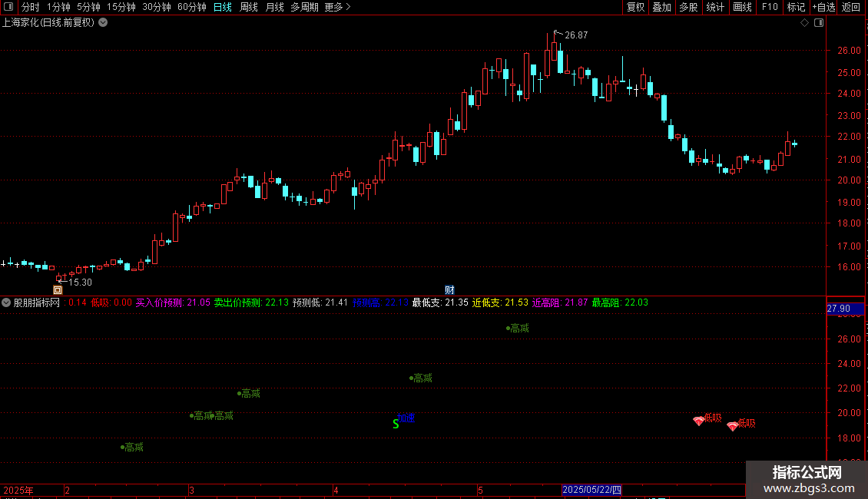
Task: Open the 统计 statistics button
Action: coord(715,7)
